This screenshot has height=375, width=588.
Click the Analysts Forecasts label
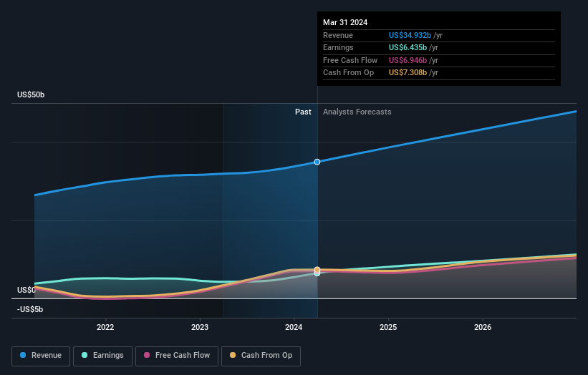[357, 112]
